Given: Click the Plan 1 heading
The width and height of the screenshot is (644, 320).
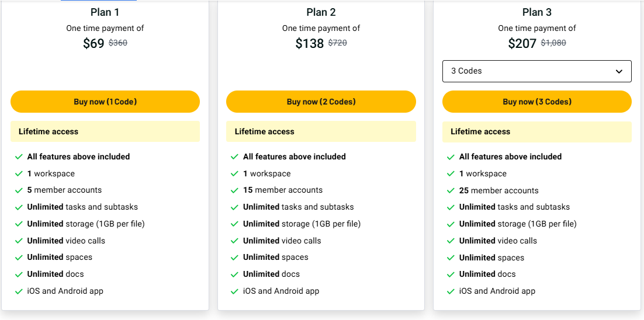Looking at the screenshot, I should coord(105,12).
